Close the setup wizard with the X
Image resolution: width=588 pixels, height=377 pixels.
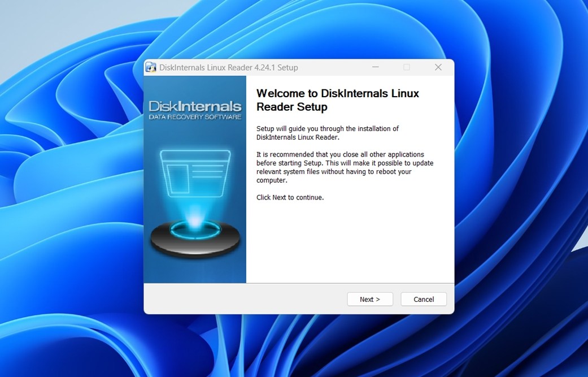(x=438, y=67)
